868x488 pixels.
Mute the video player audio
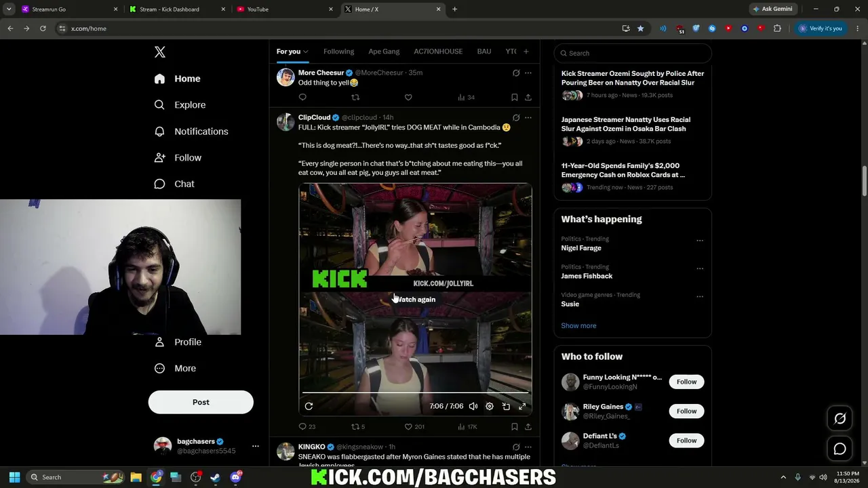[473, 406]
